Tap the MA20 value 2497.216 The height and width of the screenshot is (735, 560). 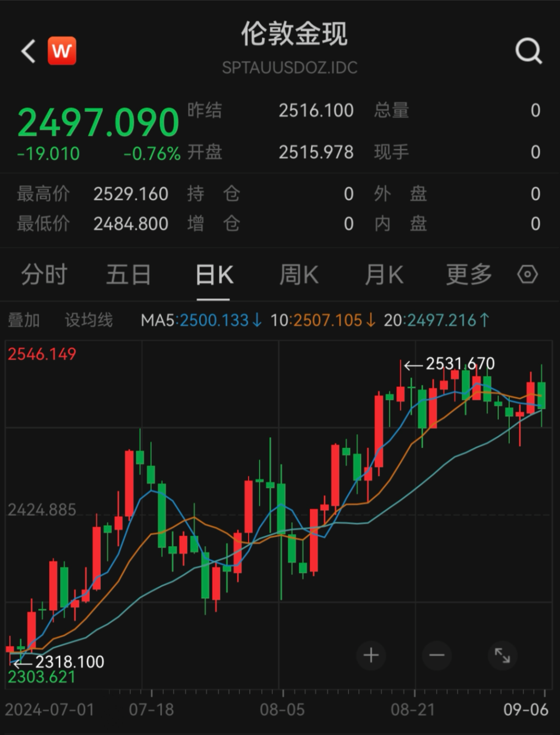(442, 320)
